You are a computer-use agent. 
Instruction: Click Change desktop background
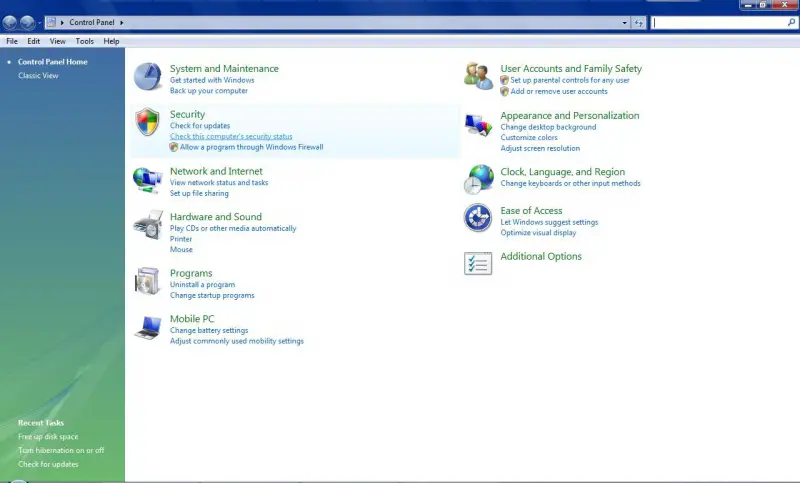[548, 127]
